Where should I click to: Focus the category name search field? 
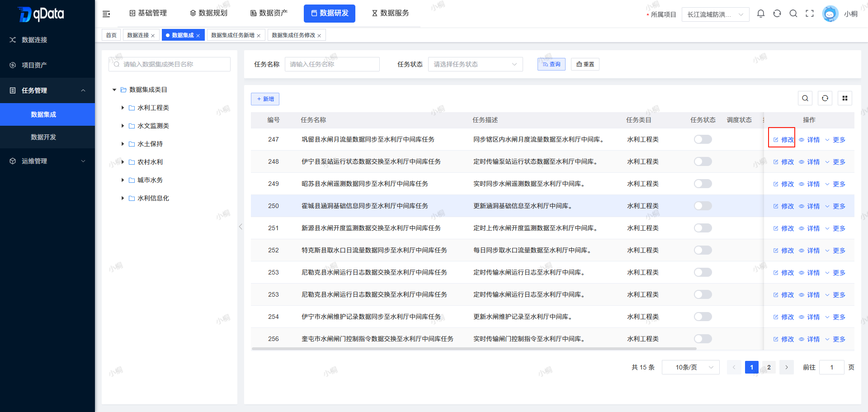(x=170, y=64)
